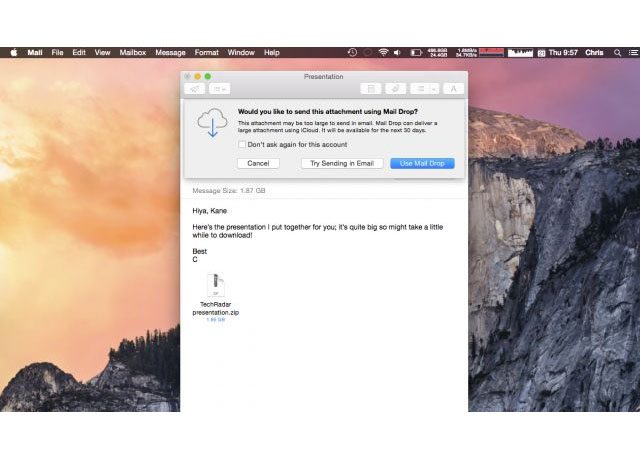Click the yellow minimize window button
Image resolution: width=640 pixels, height=460 pixels.
(198, 76)
